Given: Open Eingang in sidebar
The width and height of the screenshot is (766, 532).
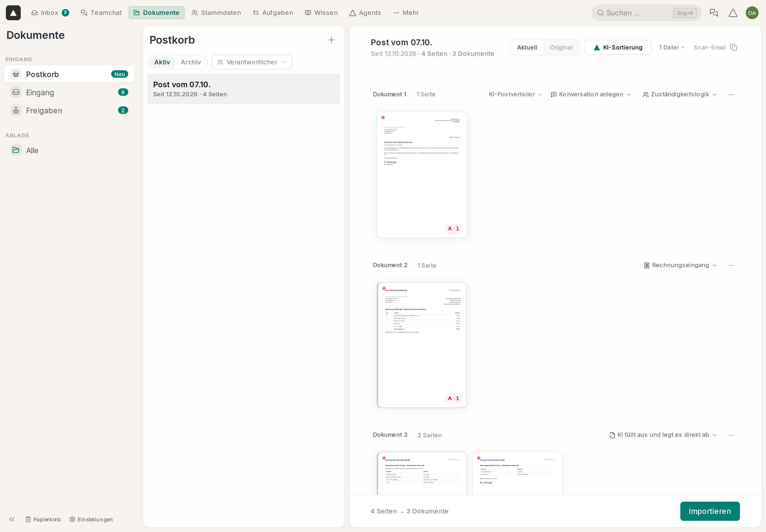Looking at the screenshot, I should (69, 92).
